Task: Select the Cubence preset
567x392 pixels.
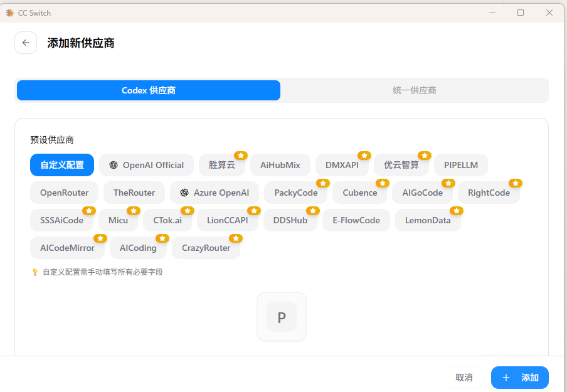Action: pos(360,193)
